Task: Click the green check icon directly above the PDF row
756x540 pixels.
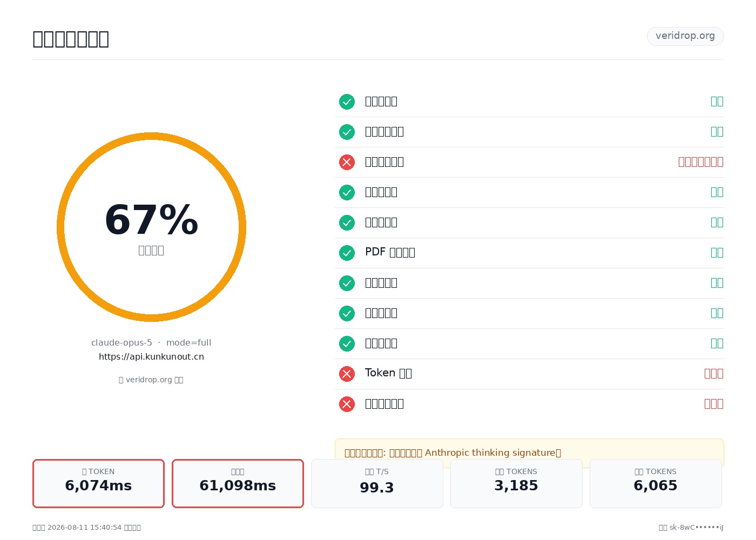Action: tap(347, 222)
